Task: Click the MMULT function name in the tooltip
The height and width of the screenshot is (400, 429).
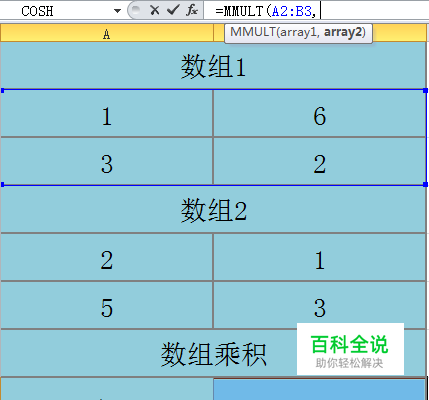Action: pyautogui.click(x=253, y=32)
